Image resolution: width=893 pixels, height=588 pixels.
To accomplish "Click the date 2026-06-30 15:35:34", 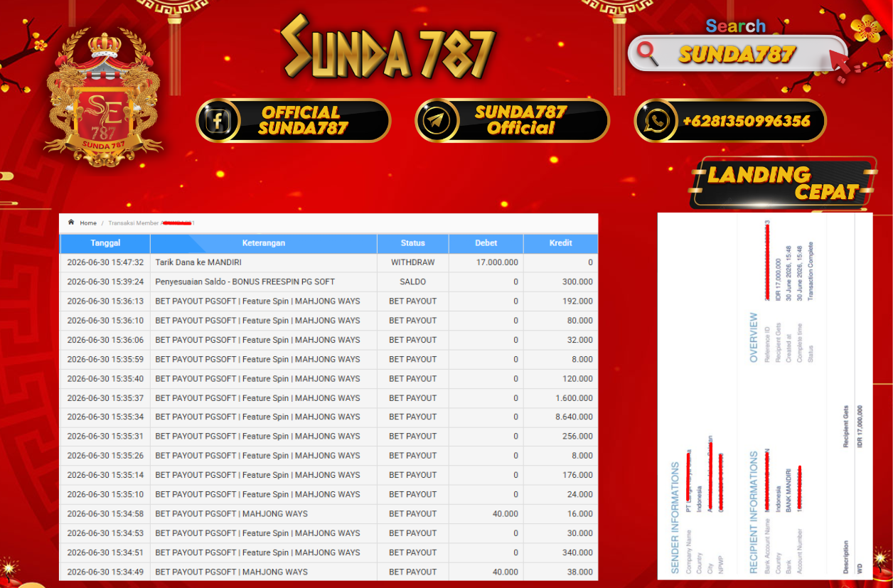I will point(105,417).
